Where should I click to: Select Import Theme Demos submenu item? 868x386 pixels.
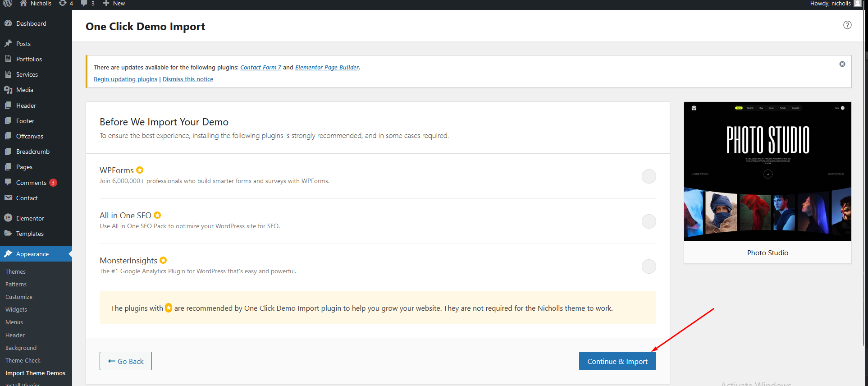[35, 373]
